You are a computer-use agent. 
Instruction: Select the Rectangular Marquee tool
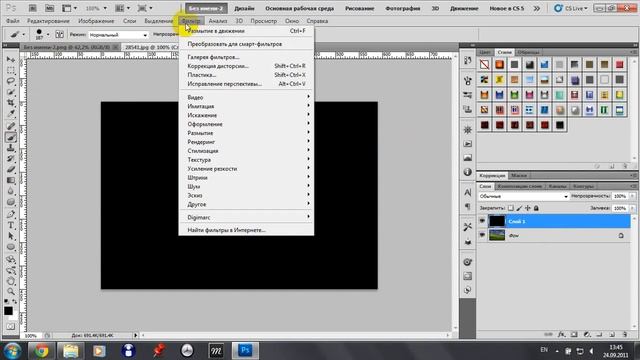(11, 70)
